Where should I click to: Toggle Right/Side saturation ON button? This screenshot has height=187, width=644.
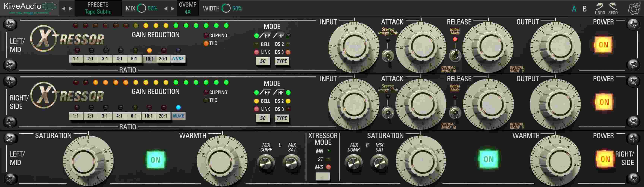coord(489,159)
